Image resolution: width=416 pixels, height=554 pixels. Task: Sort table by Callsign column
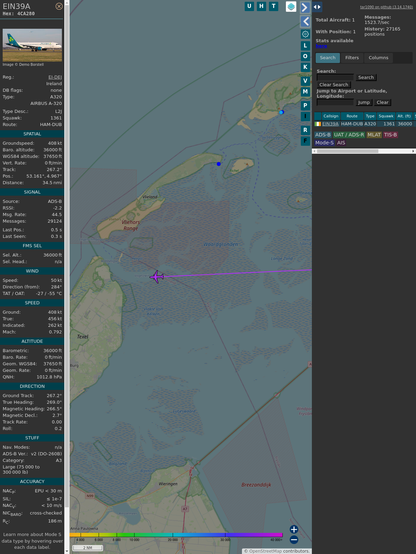click(x=331, y=116)
